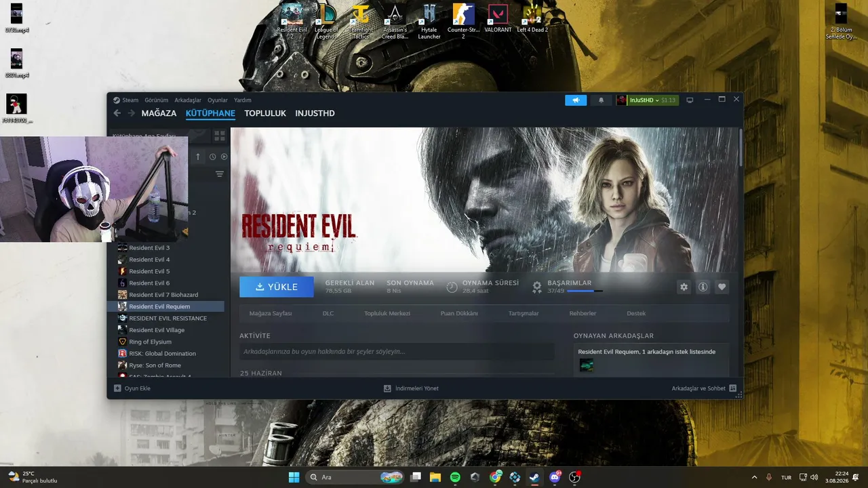Open Puan Dükkânı link
Screen dimensions: 868x488
(x=459, y=313)
